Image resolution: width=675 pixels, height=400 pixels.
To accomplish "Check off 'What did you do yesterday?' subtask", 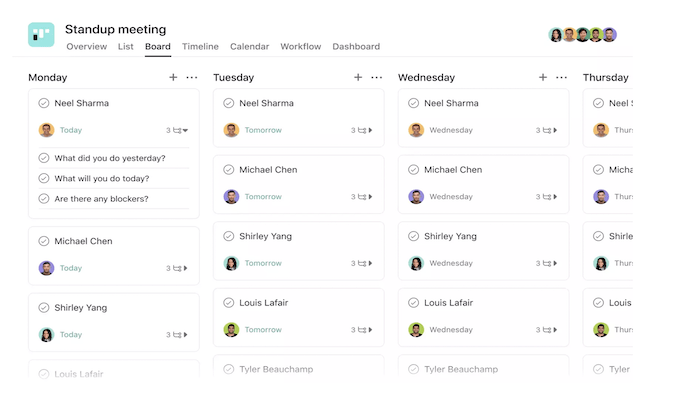I will (44, 158).
